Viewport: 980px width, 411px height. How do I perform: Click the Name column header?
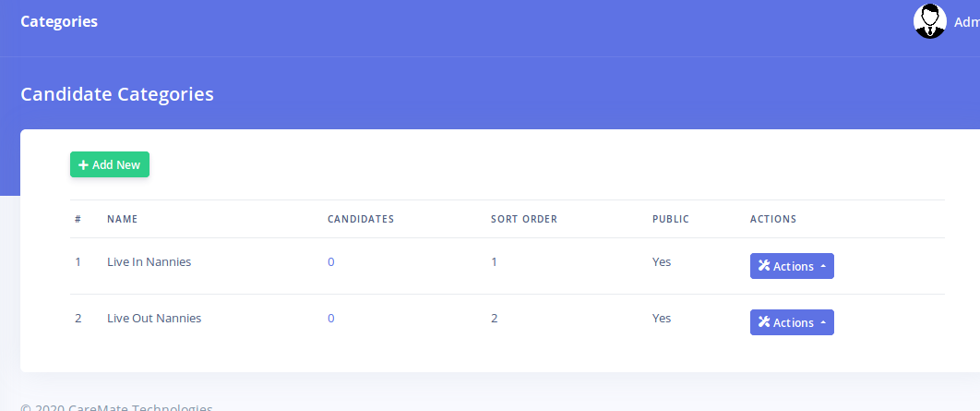[122, 220]
